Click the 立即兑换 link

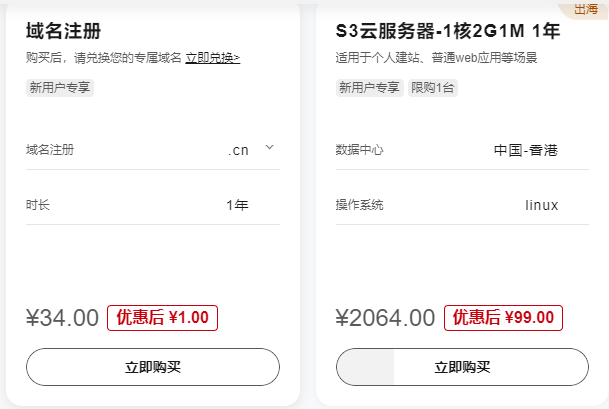pyautogui.click(x=212, y=58)
